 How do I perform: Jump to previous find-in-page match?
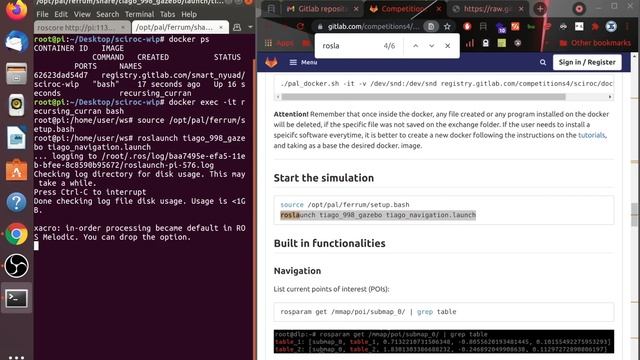(x=416, y=46)
